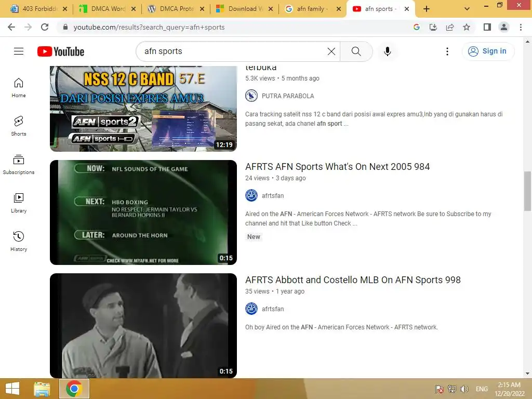Screen dimensions: 532x399
Task: Click the install app icon in the address bar
Action: 433,27
